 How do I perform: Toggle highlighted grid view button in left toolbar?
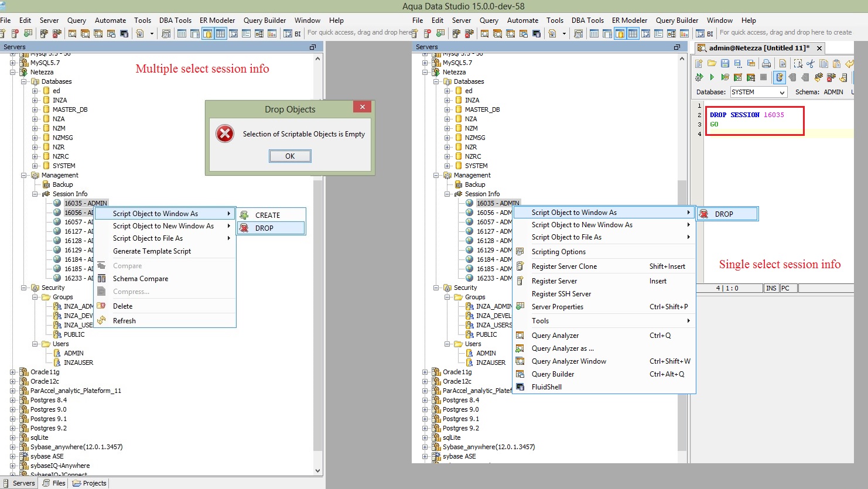(220, 33)
